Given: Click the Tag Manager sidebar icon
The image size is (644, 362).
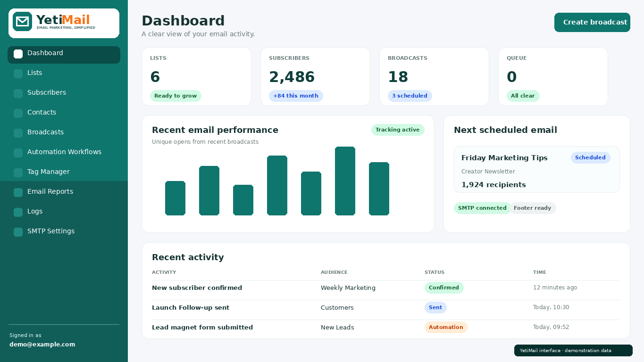Looking at the screenshot, I should pos(18,173).
